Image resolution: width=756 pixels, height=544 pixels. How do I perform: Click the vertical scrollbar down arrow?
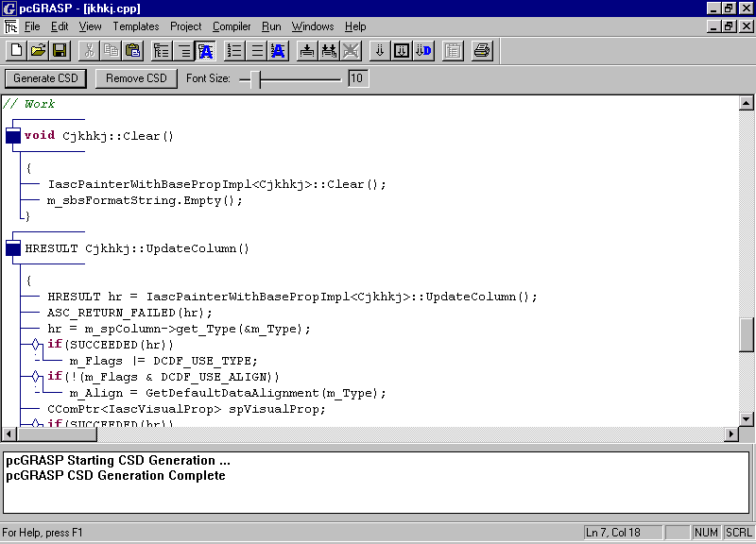click(746, 417)
